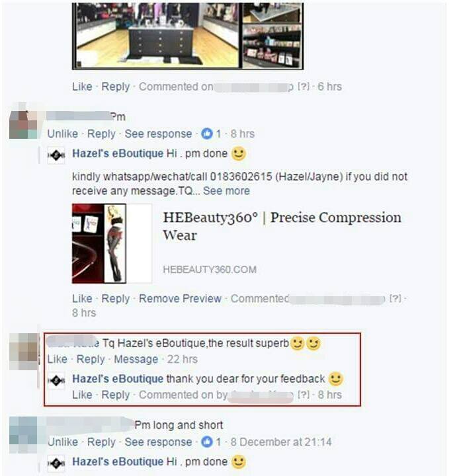Viewport: 459px width, 476px height.
Task: Click the [?] icon after blurred Commented text
Action: pos(395,298)
